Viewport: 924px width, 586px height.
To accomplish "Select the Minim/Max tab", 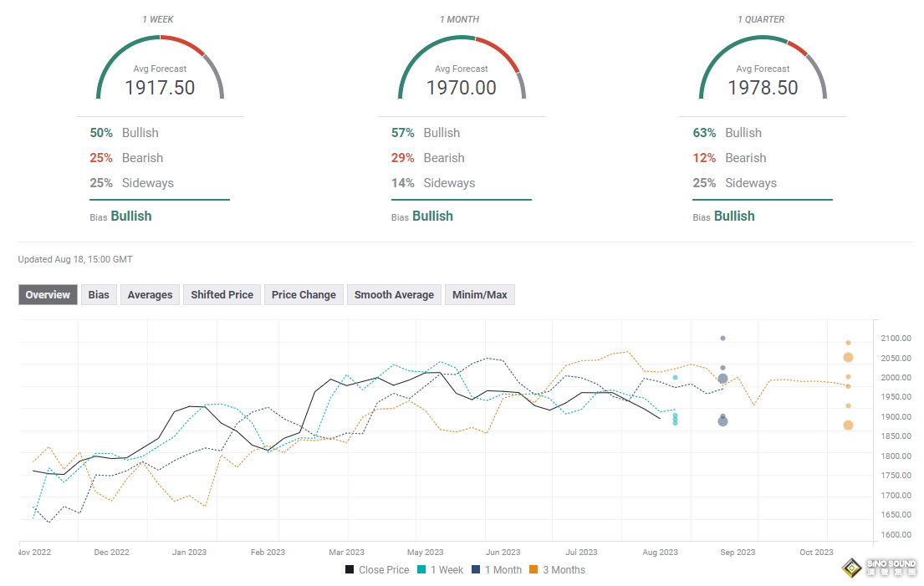I will (480, 295).
